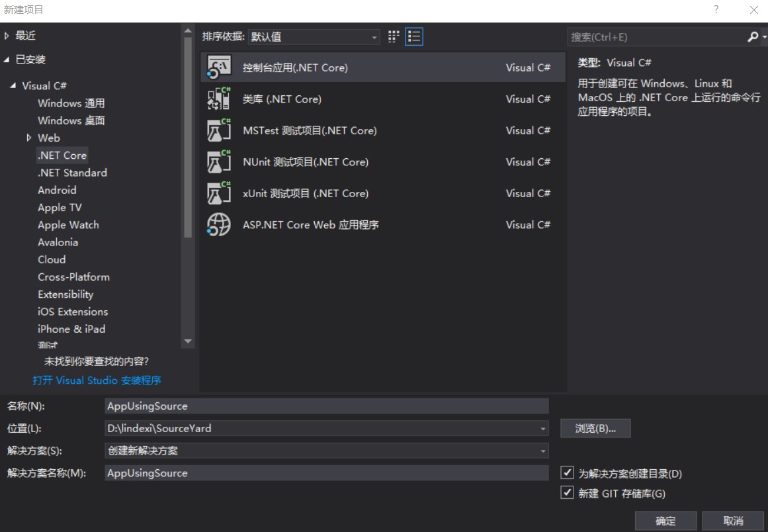Image resolution: width=768 pixels, height=532 pixels.
Task: Click the 浏览(B)... button
Action: click(x=595, y=428)
